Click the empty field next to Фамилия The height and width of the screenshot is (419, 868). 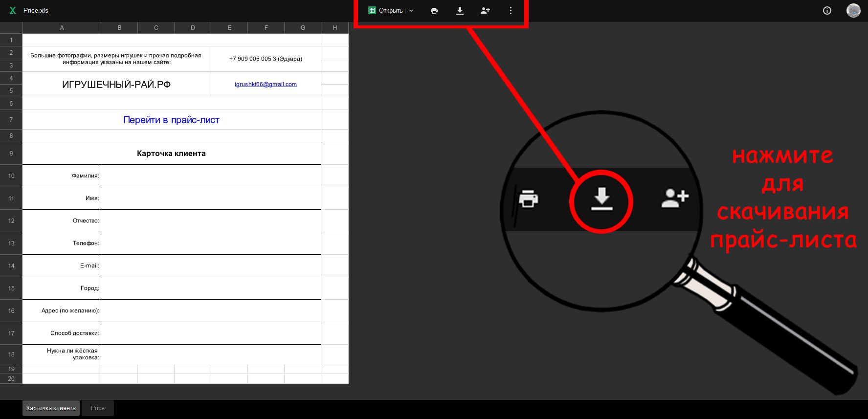pos(211,176)
